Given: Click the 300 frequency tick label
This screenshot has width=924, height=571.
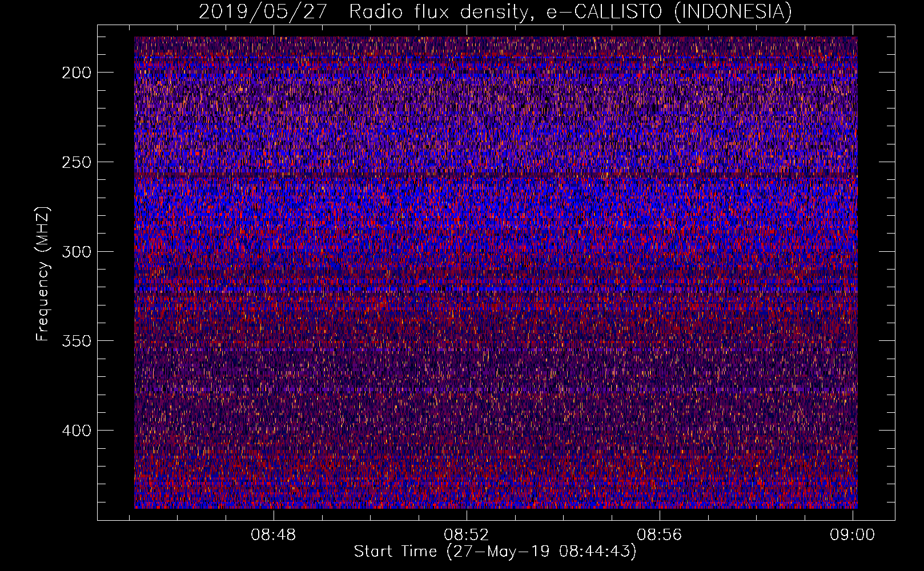Looking at the screenshot, I should tap(76, 252).
